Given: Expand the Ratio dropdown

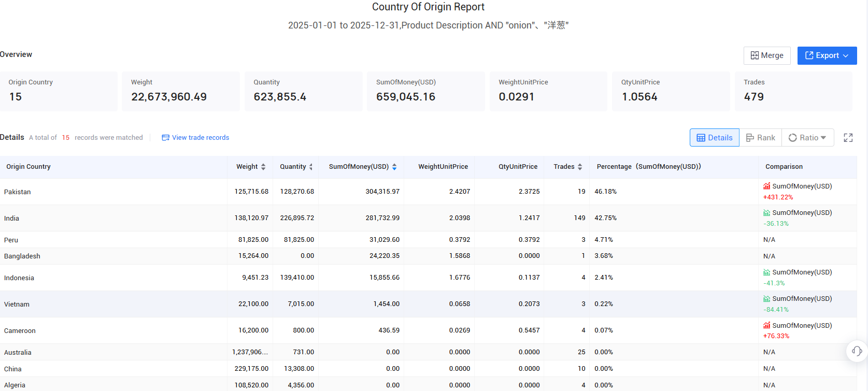Looking at the screenshot, I should tap(808, 137).
